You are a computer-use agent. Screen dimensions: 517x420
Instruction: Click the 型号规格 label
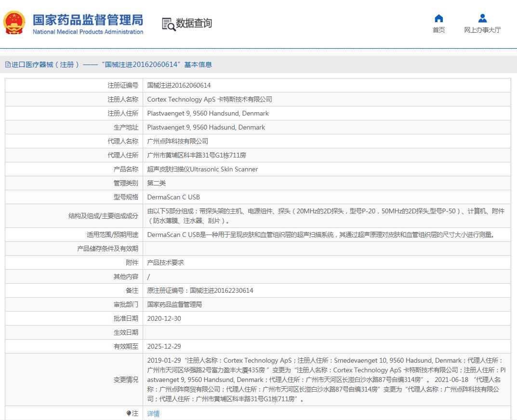pos(126,197)
